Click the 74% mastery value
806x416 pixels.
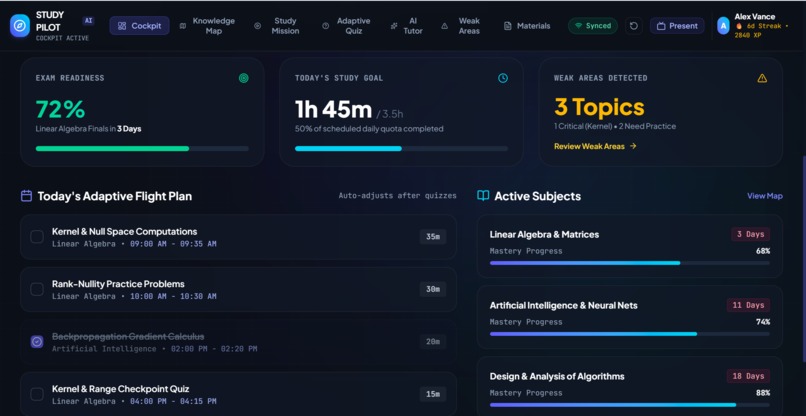point(763,322)
